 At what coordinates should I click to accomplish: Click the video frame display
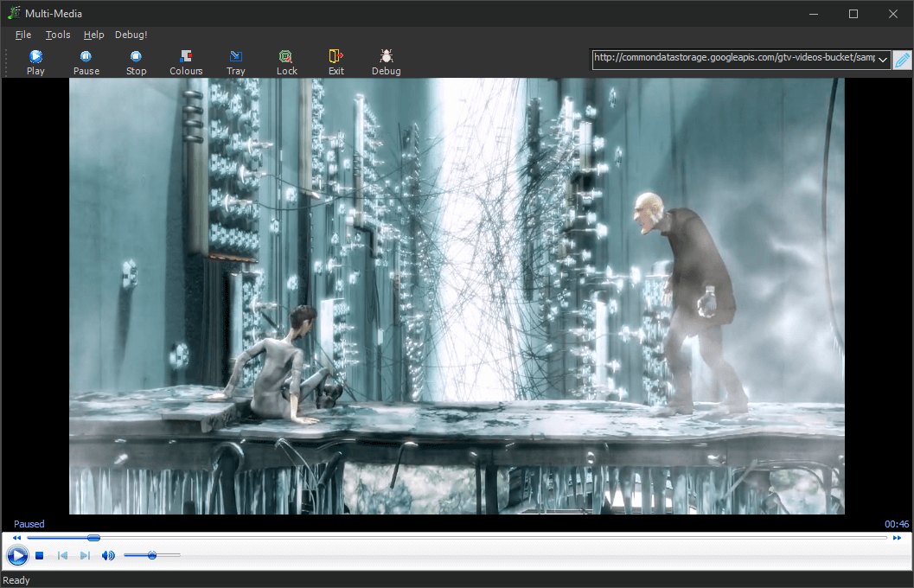click(x=457, y=296)
